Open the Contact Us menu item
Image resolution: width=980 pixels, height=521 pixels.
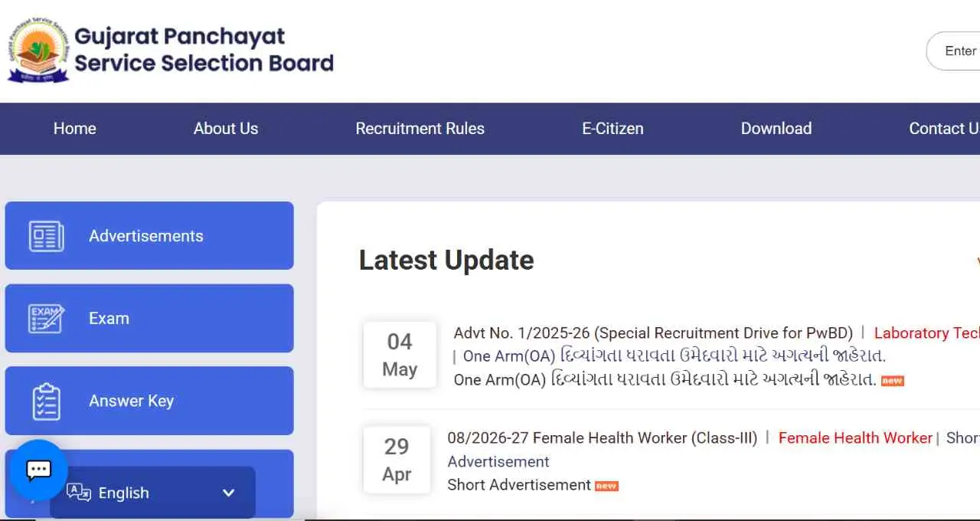(x=944, y=129)
